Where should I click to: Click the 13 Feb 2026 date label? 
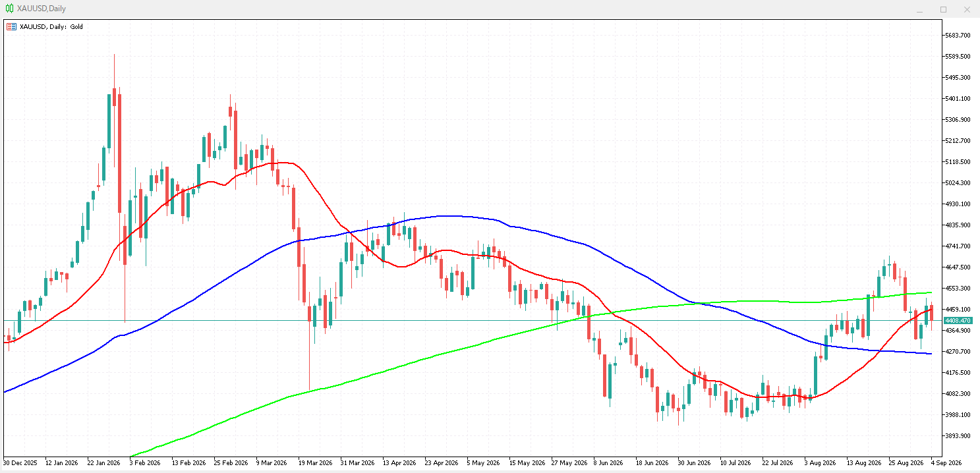(188, 463)
